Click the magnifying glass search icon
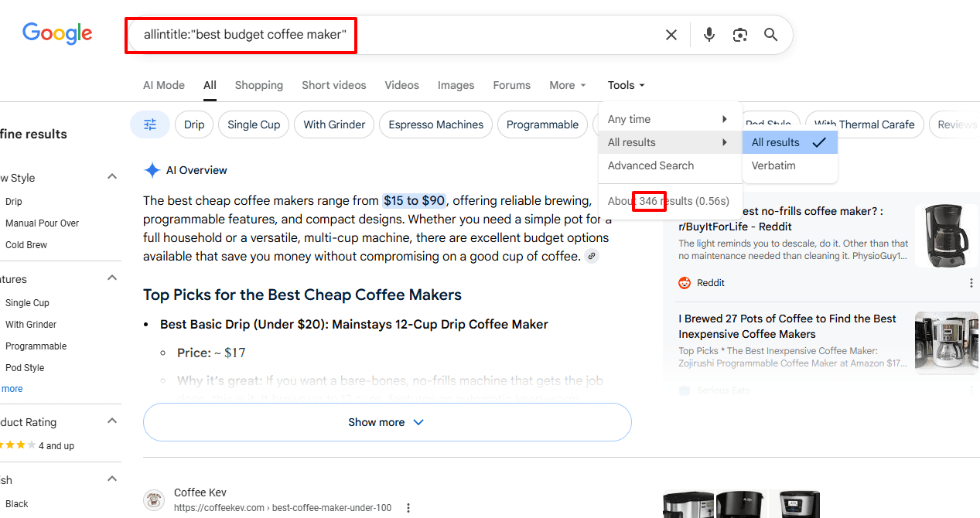 (x=770, y=35)
